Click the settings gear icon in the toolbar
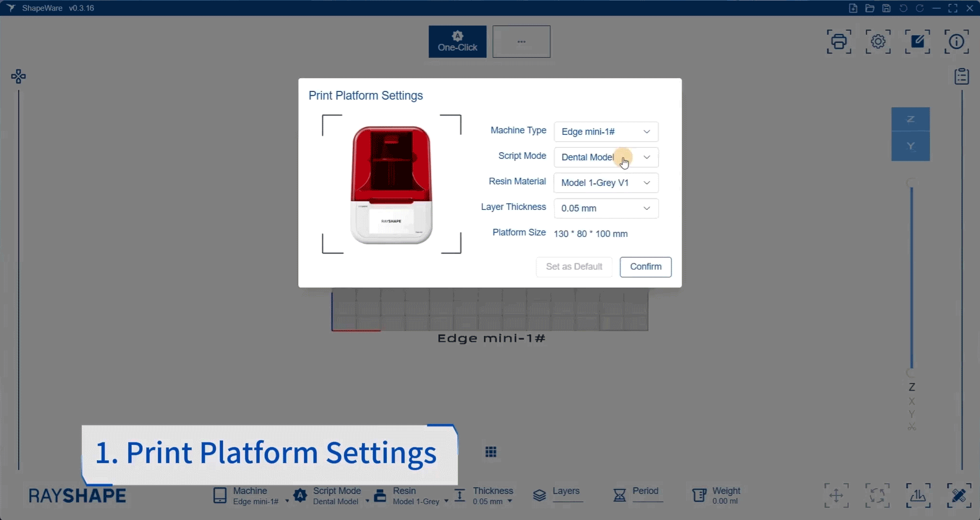The image size is (980, 520). pyautogui.click(x=877, y=42)
